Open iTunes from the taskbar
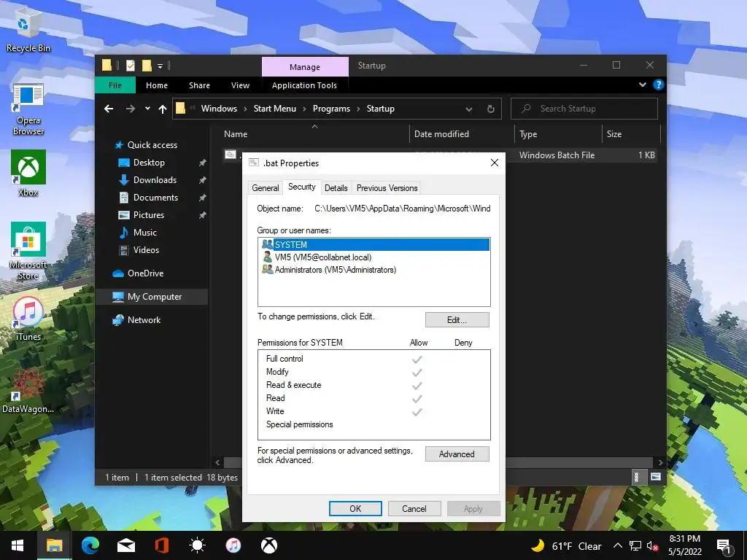Image resolution: width=747 pixels, height=560 pixels. (233, 545)
